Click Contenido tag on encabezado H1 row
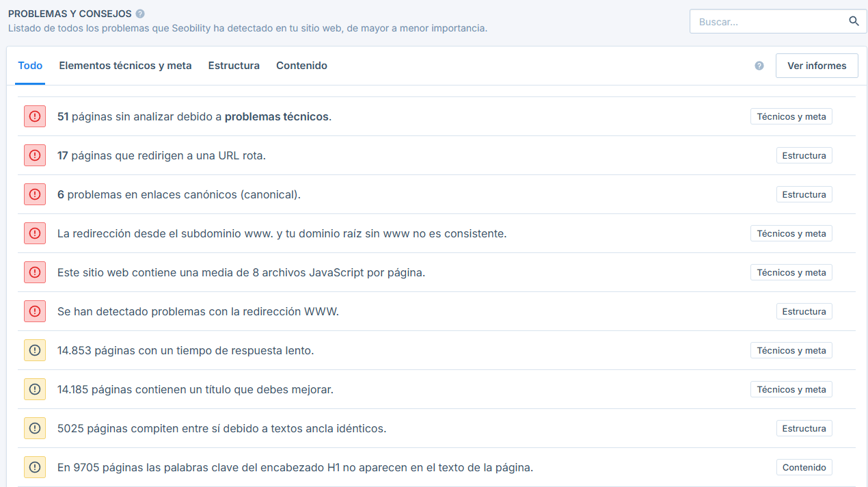 tap(804, 467)
